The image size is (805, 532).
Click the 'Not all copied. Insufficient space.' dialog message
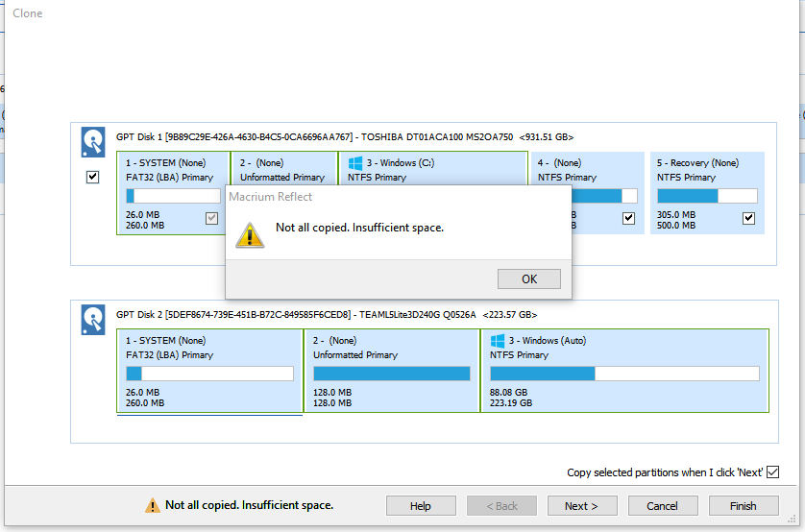pos(359,228)
